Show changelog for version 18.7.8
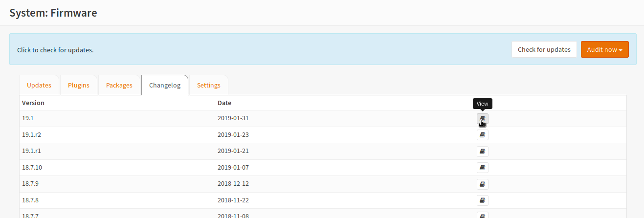Viewport: 644px width, 218px height. 482,200
